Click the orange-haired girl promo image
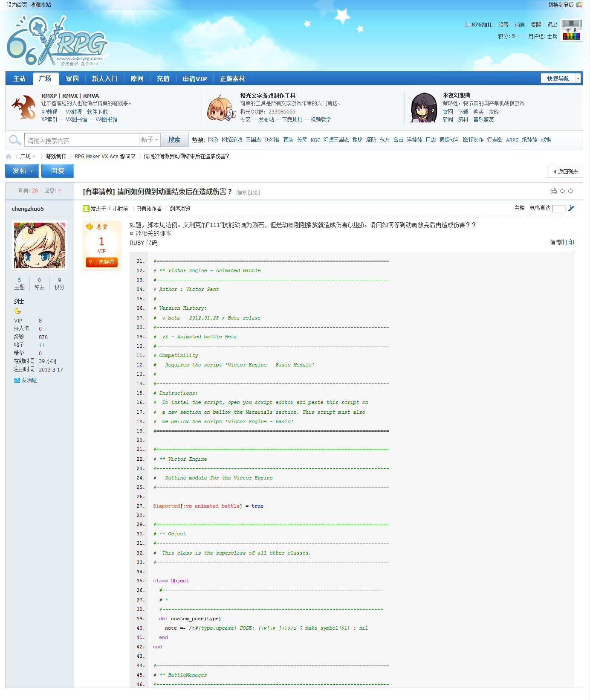 point(221,108)
